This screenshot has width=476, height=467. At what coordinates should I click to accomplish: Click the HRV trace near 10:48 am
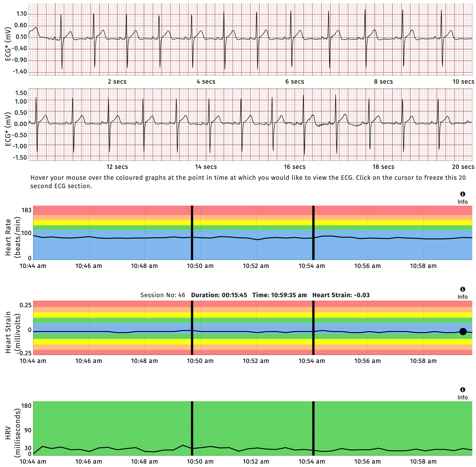click(x=145, y=451)
